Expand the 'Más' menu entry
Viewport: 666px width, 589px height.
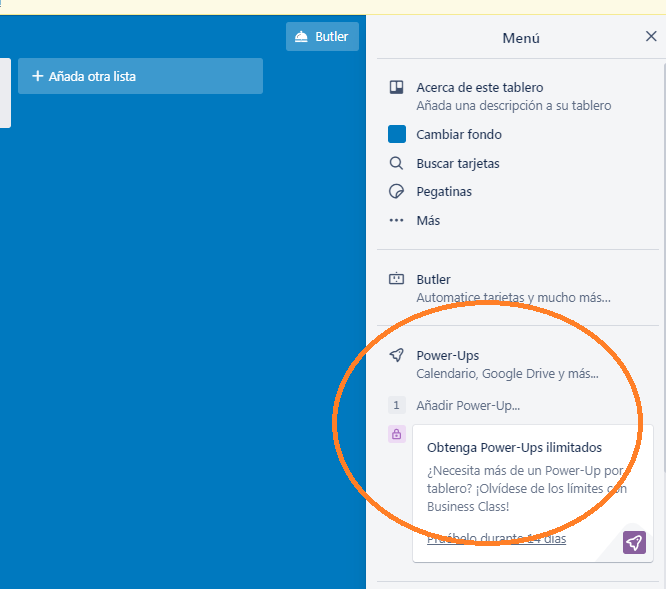[428, 220]
